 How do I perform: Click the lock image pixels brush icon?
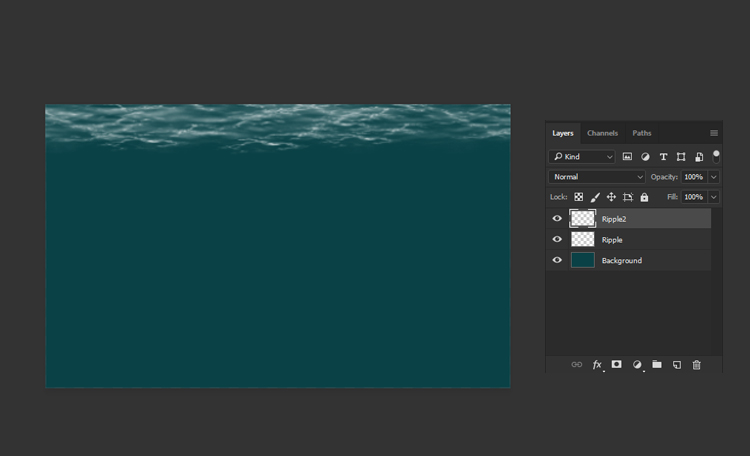point(595,197)
